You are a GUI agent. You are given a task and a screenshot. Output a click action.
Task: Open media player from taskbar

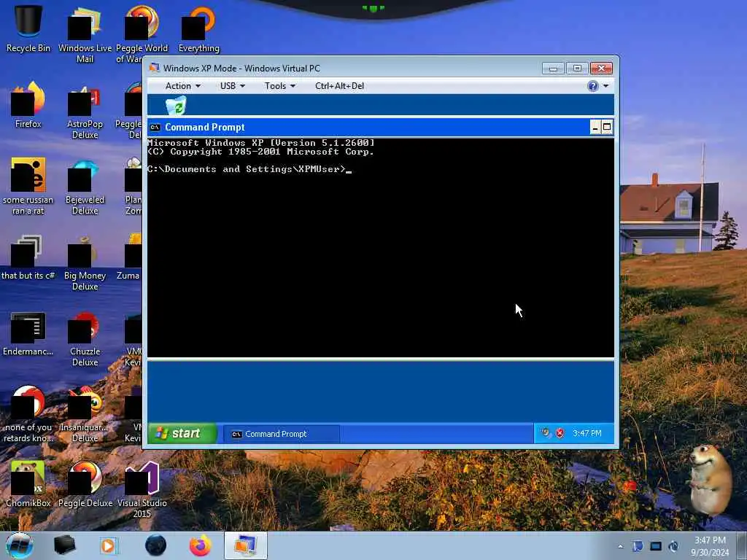pos(109,545)
